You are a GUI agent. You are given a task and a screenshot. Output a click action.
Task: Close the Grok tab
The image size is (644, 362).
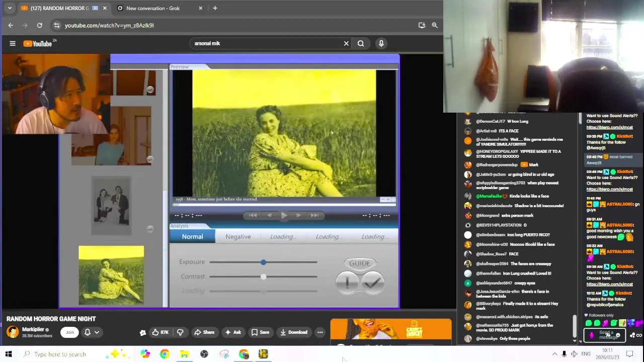(201, 8)
